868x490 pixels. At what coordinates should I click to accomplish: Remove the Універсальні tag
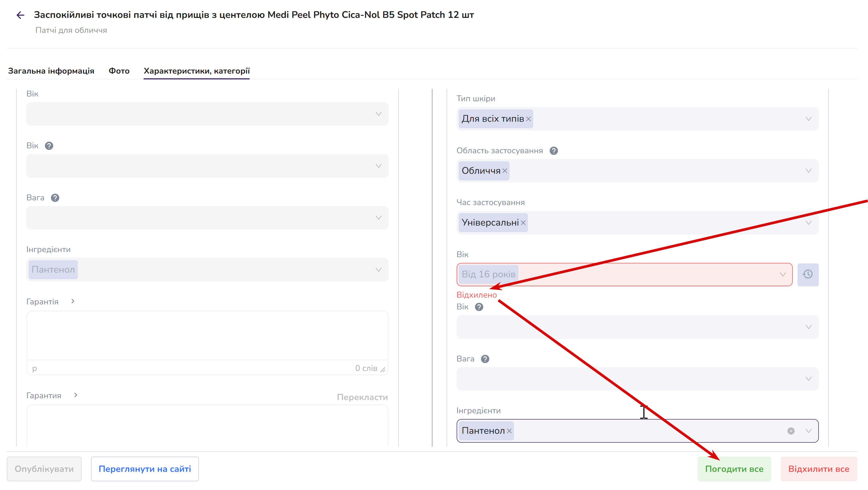pos(523,223)
